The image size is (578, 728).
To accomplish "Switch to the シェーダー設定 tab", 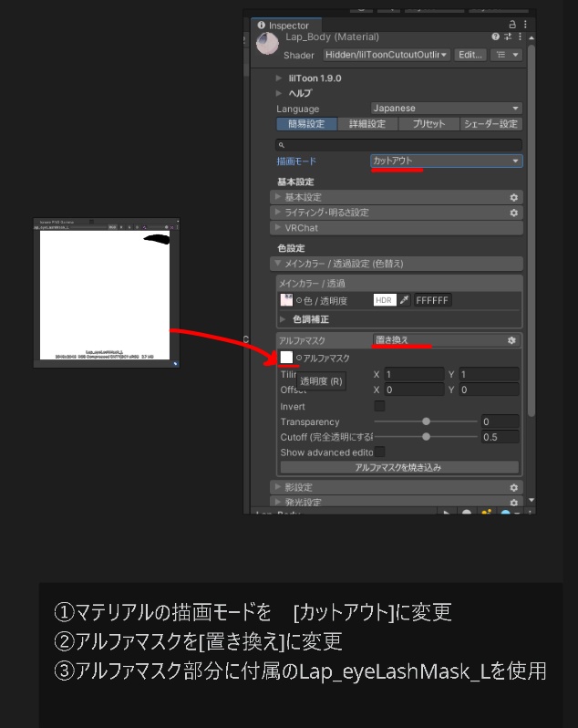I will [x=490, y=124].
